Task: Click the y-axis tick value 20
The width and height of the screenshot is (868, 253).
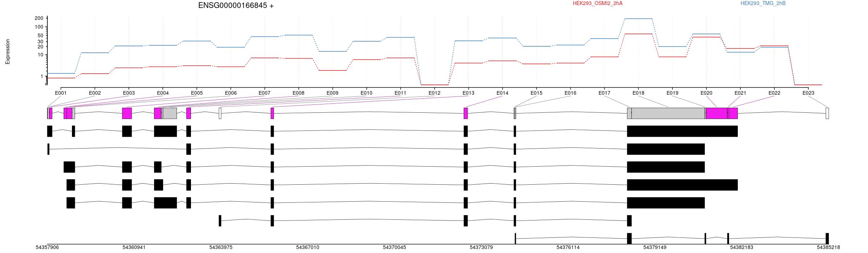Action: point(41,47)
